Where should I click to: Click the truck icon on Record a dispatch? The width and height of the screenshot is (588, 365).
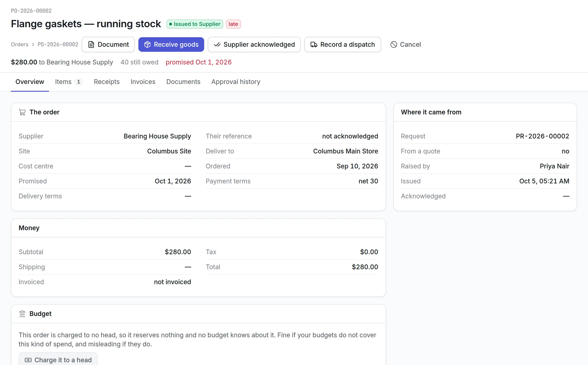[314, 45]
